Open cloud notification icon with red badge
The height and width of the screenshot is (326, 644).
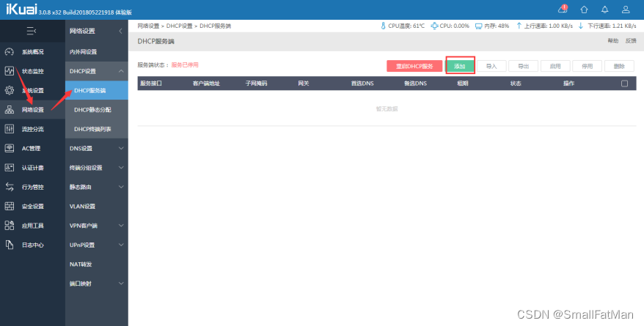(563, 9)
